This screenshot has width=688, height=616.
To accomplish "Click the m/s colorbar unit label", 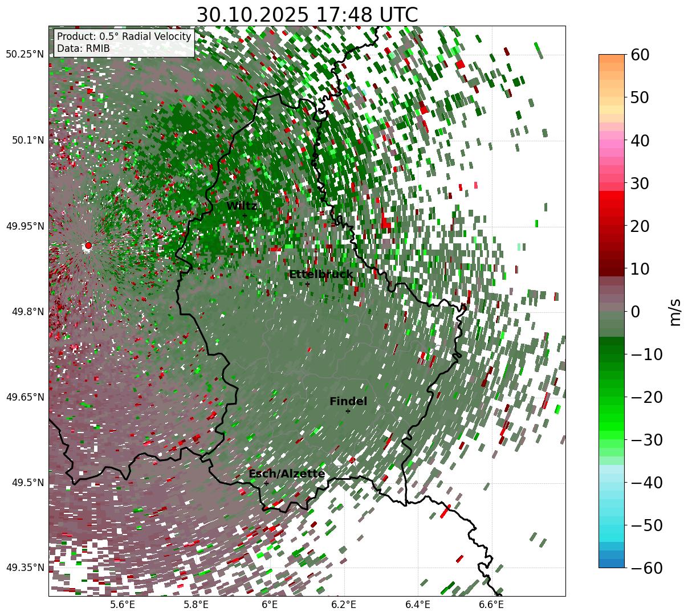I will tap(675, 312).
